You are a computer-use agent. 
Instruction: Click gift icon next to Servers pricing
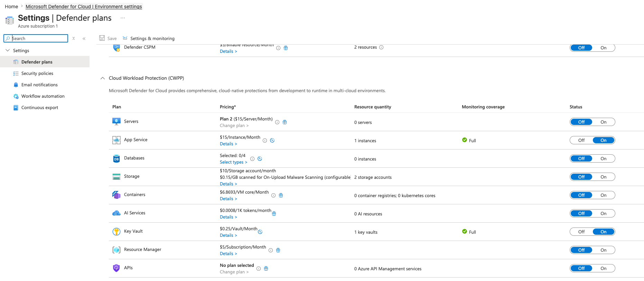pos(285,122)
